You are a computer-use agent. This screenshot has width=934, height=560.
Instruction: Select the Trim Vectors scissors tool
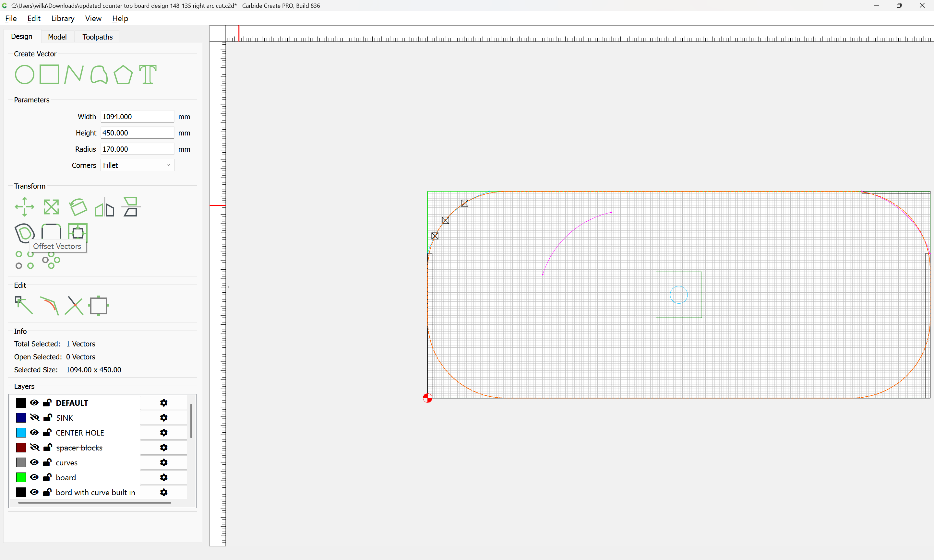[74, 305]
